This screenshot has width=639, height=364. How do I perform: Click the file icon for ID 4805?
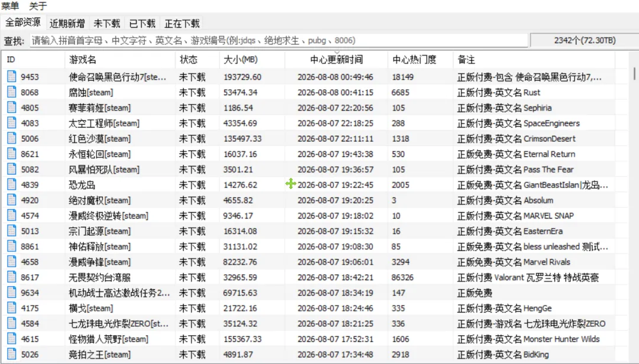pyautogui.click(x=11, y=108)
